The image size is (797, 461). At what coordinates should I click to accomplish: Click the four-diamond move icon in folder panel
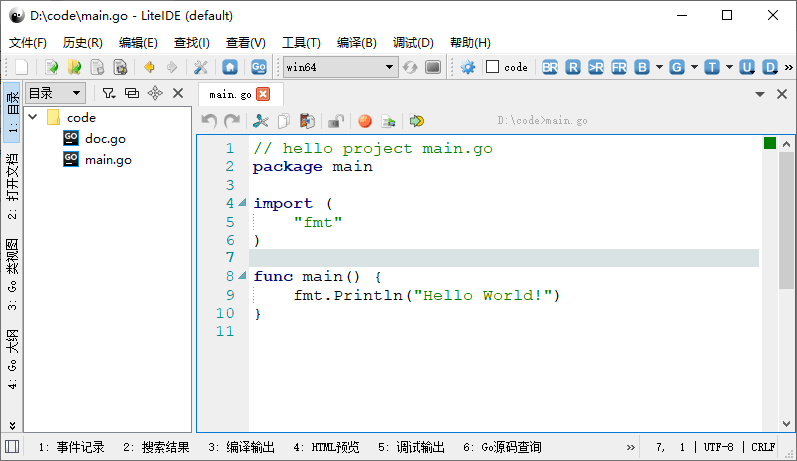(x=155, y=93)
